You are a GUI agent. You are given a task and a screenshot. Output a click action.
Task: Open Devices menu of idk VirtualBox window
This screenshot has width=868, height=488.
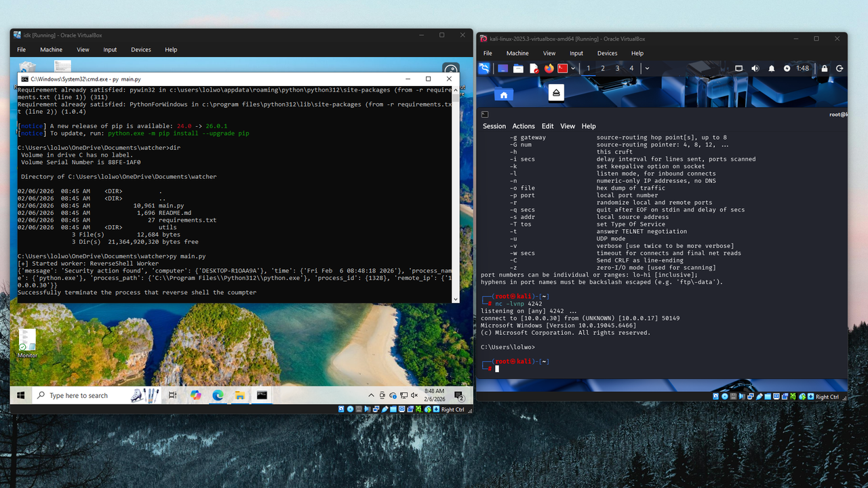pyautogui.click(x=141, y=49)
